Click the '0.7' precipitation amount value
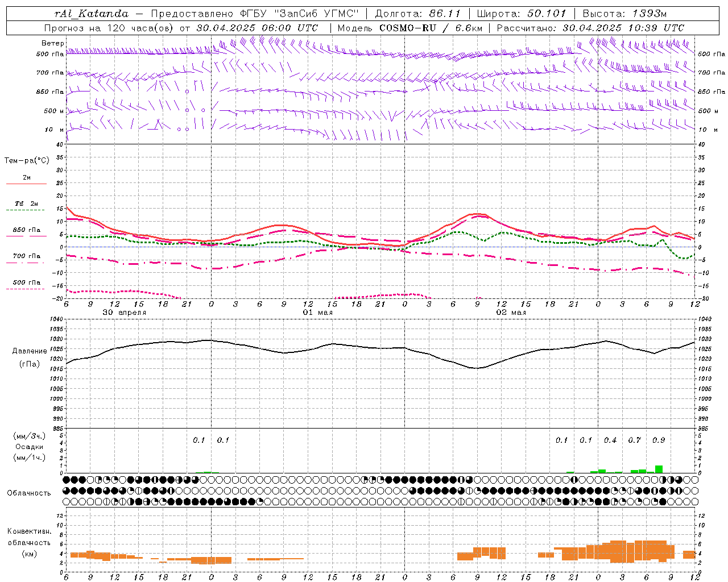Screen dimensions: 728x582 click(634, 440)
